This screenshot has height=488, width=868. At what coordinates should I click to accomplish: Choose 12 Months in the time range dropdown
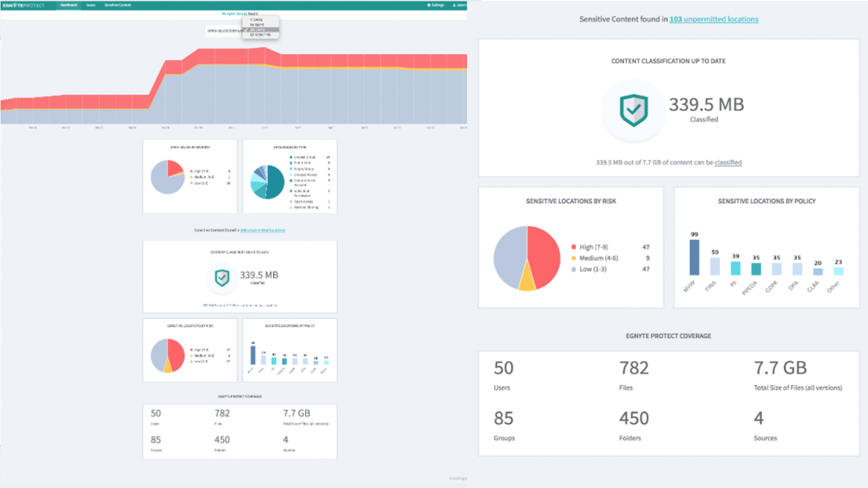pos(259,35)
